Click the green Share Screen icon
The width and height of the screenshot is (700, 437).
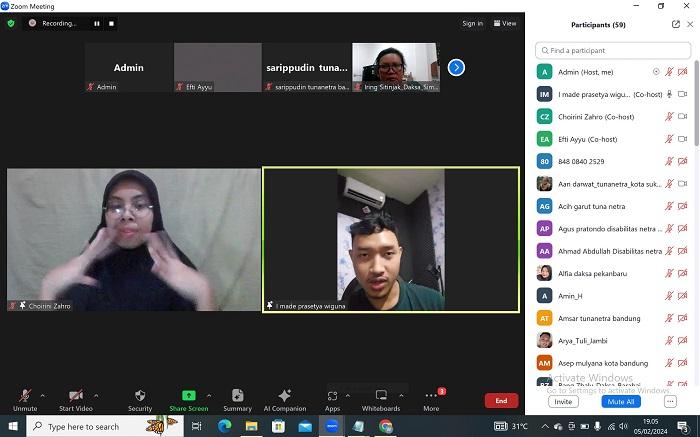click(188, 396)
